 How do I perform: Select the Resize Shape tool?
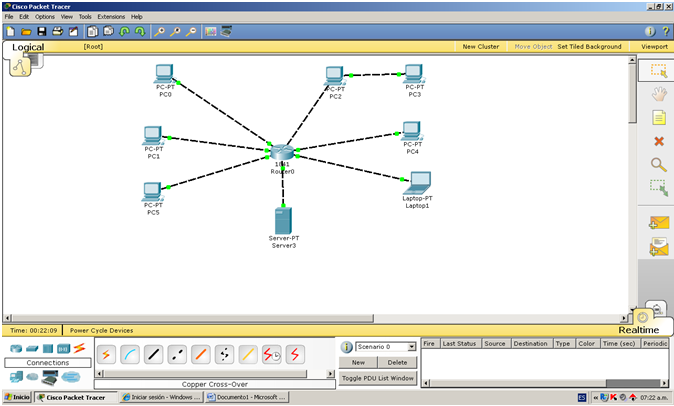tap(659, 188)
